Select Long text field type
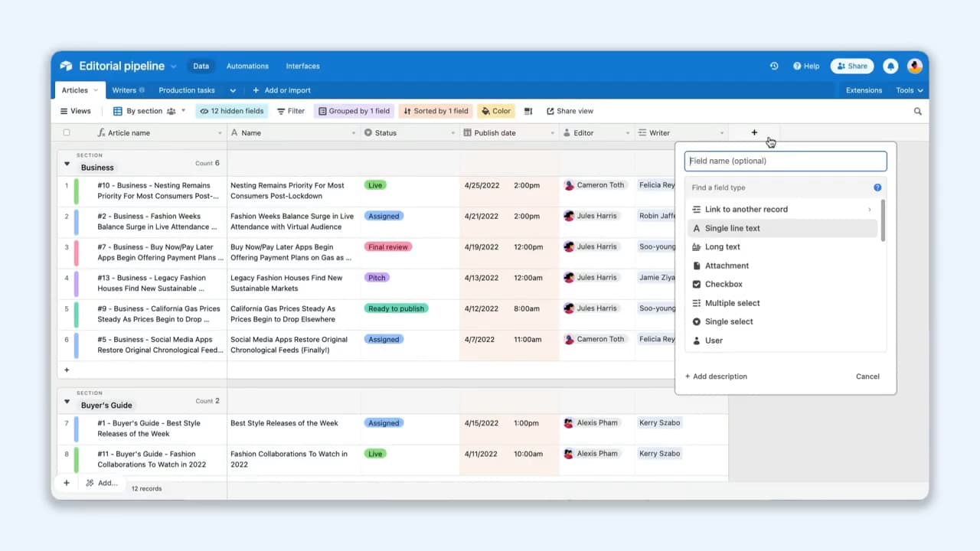The width and height of the screenshot is (980, 551). point(781,246)
